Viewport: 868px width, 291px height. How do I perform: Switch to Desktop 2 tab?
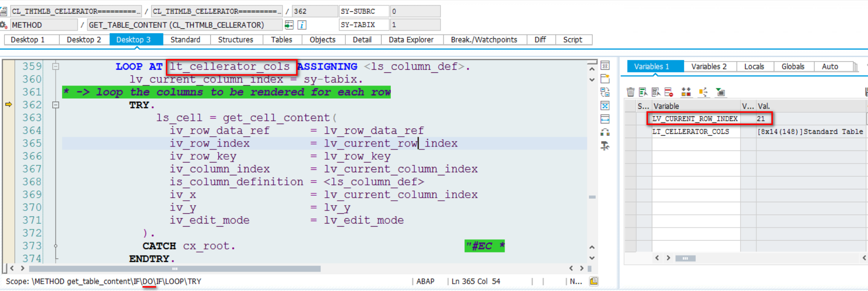coord(84,40)
